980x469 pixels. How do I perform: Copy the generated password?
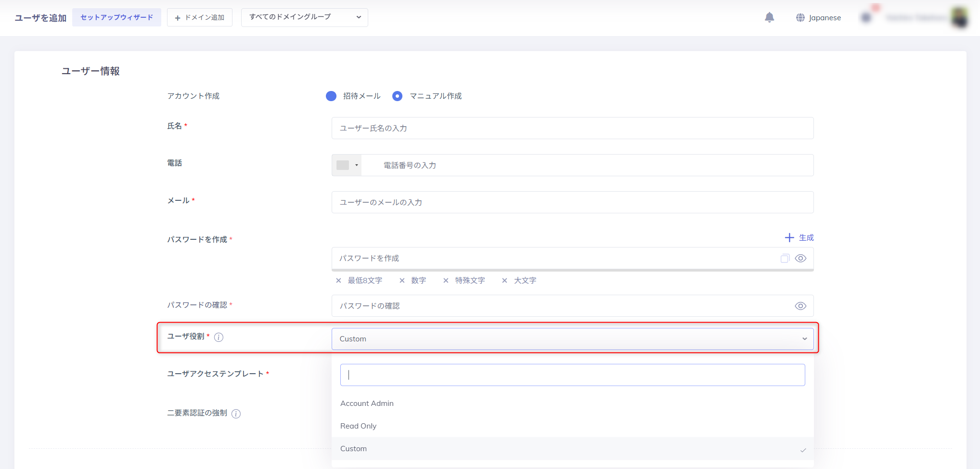(x=785, y=258)
